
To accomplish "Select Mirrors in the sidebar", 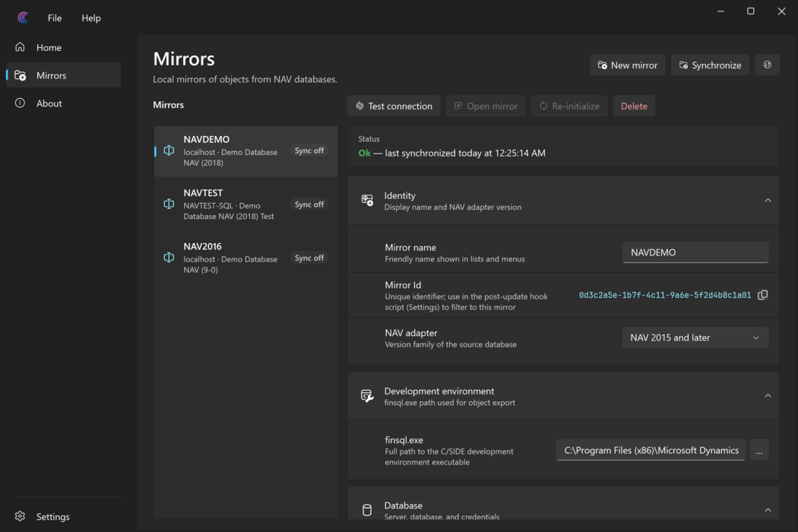I will click(x=64, y=75).
